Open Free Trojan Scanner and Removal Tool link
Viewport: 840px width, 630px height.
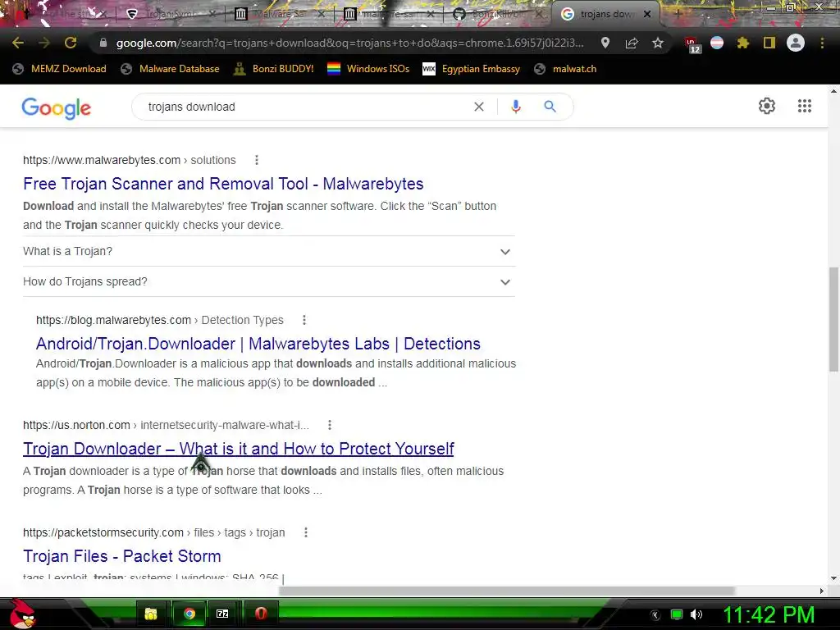(223, 184)
